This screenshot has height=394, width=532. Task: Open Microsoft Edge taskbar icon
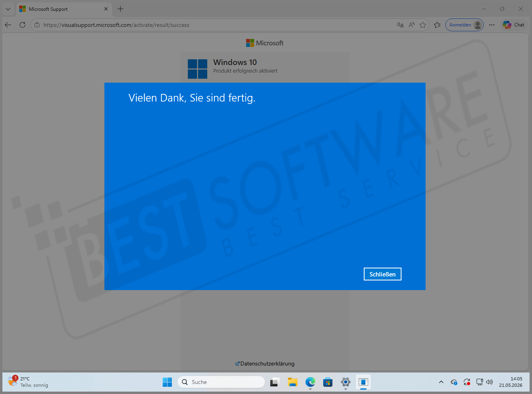[310, 382]
